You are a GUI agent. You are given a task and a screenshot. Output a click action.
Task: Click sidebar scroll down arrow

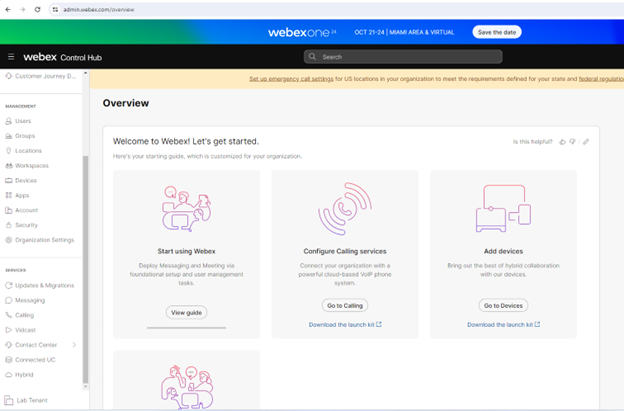[85, 386]
